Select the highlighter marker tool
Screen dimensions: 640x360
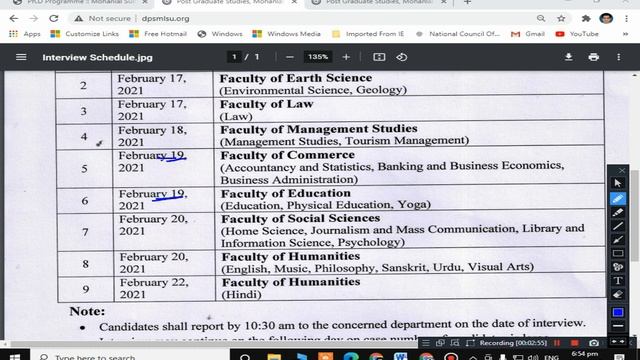click(x=618, y=212)
